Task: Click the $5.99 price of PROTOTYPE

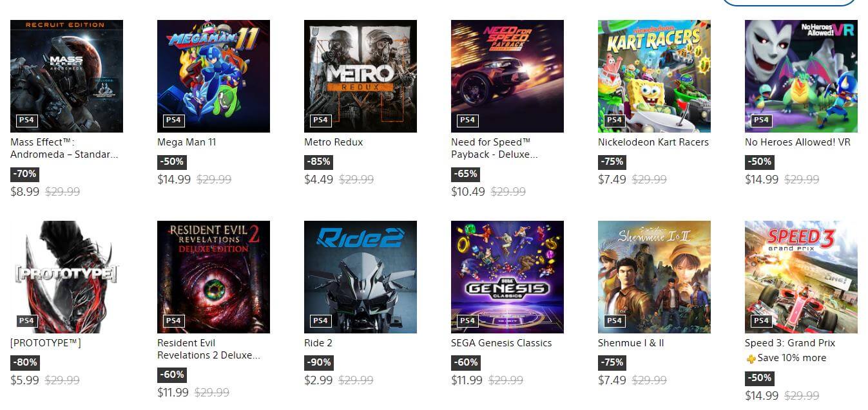Action: tap(25, 380)
